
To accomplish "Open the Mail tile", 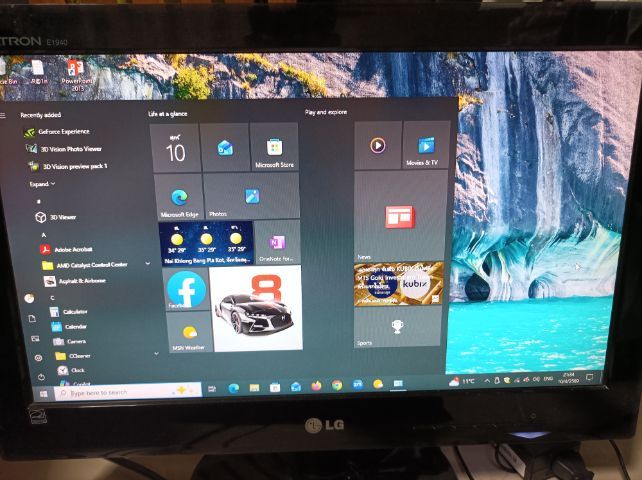I will [225, 147].
